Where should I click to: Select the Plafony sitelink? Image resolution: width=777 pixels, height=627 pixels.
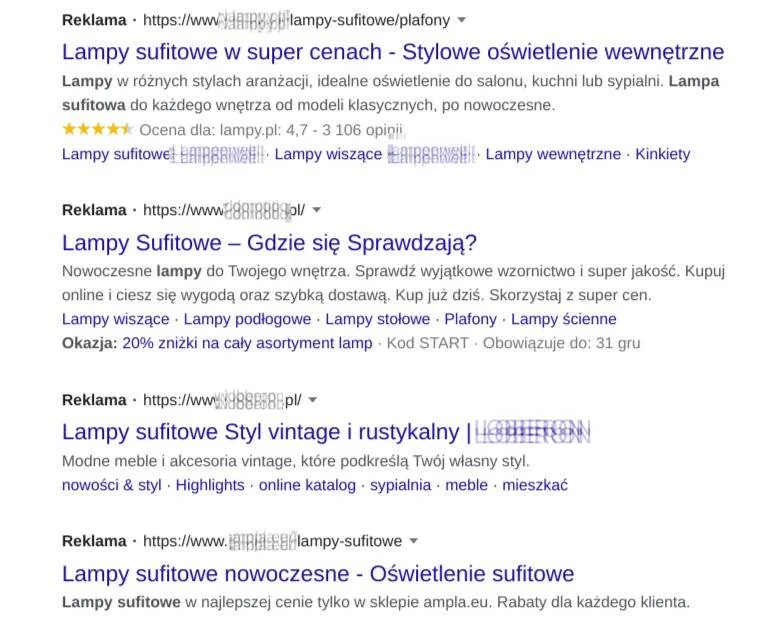[x=470, y=319]
